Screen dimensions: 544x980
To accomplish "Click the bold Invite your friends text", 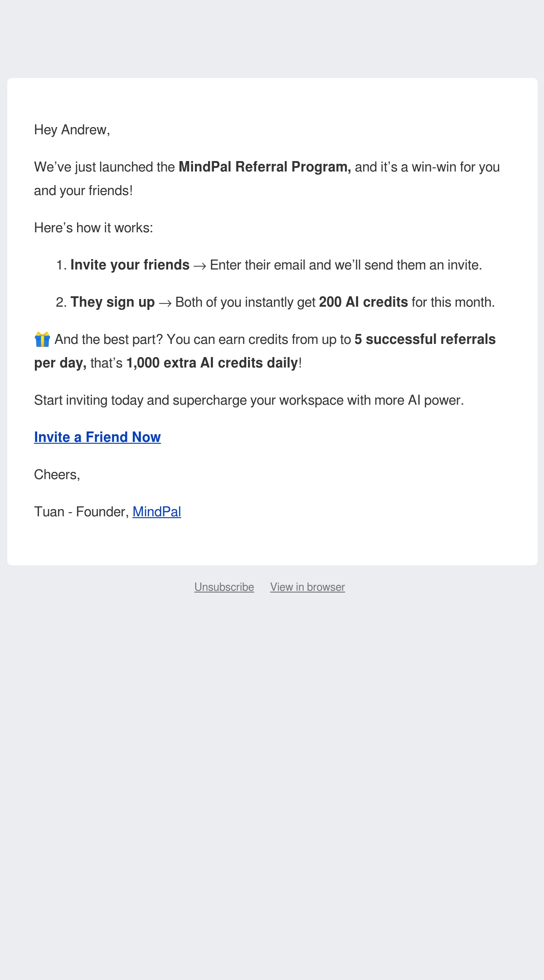I will pyautogui.click(x=130, y=265).
